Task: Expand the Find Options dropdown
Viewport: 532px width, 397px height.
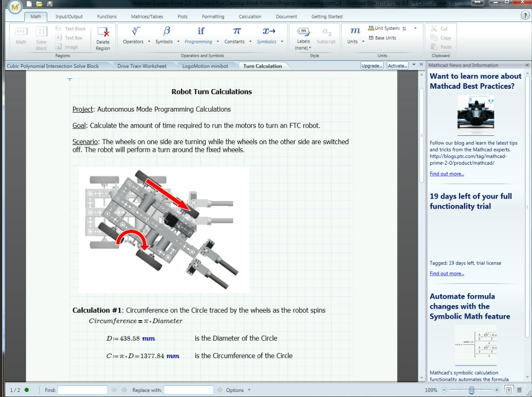Action: 249,390
